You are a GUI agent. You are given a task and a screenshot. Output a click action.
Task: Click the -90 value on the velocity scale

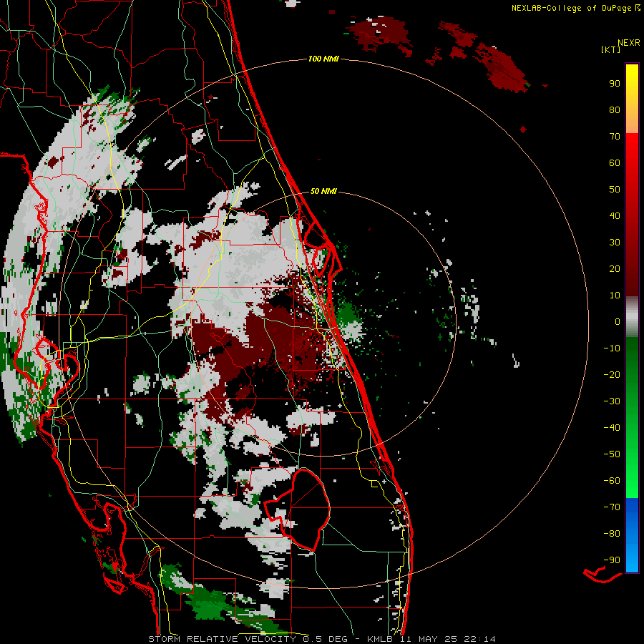click(612, 560)
